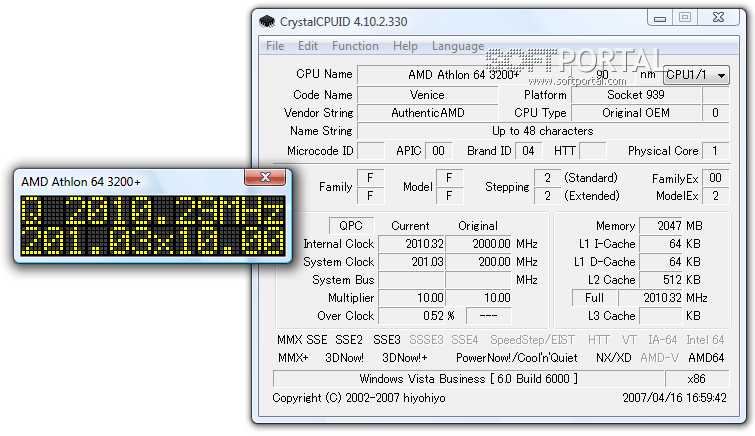The width and height of the screenshot is (755, 436).
Task: Click the QPC button
Action: [x=351, y=226]
